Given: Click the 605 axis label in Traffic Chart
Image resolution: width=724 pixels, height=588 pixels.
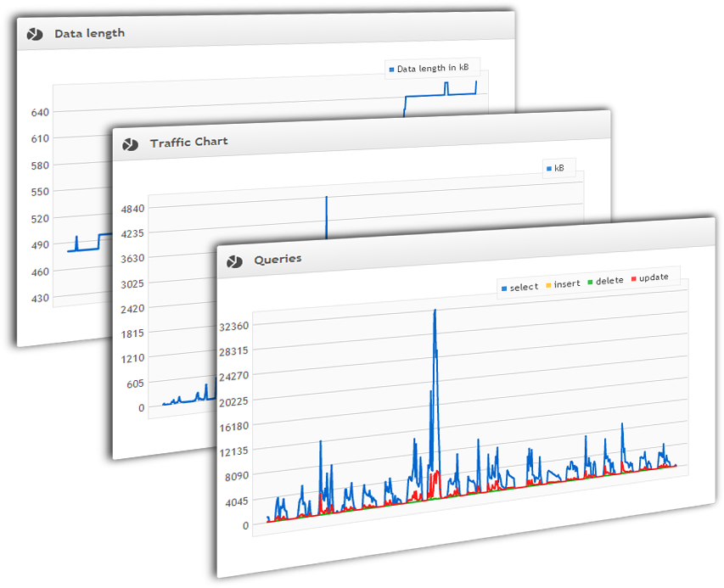Looking at the screenshot, I should [x=135, y=384].
